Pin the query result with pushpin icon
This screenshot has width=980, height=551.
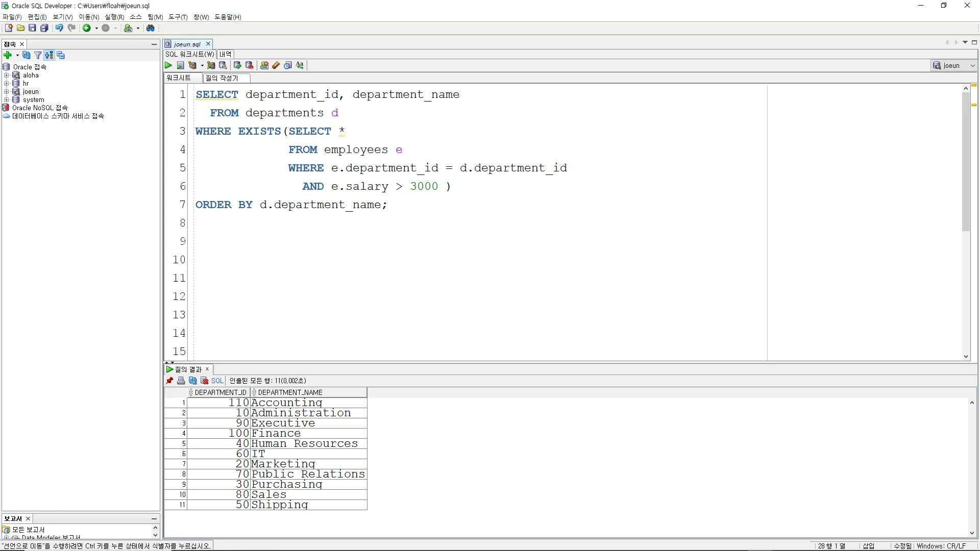pyautogui.click(x=169, y=381)
